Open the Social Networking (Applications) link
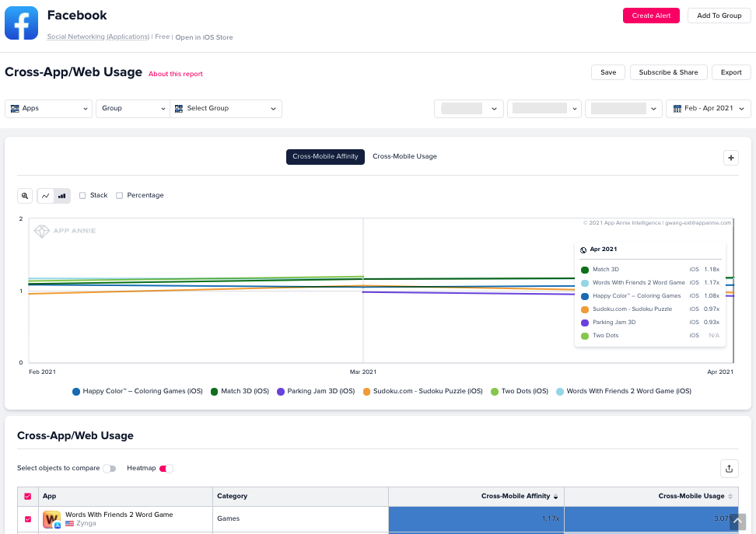The image size is (756, 534). pyautogui.click(x=98, y=37)
